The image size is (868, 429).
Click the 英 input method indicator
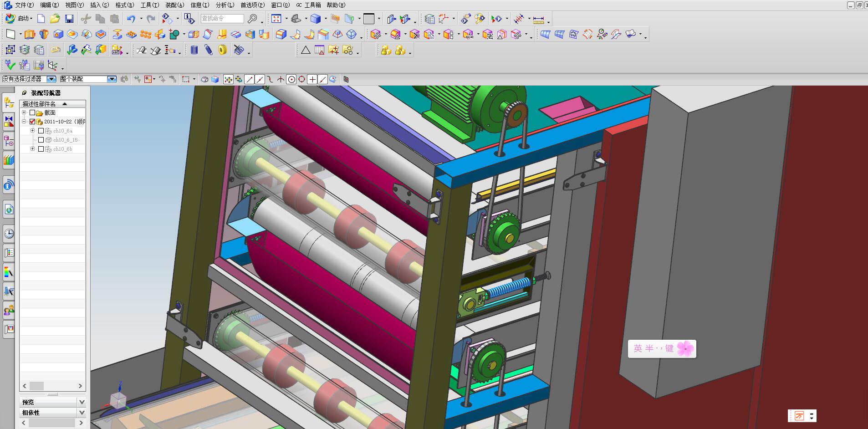coord(638,348)
